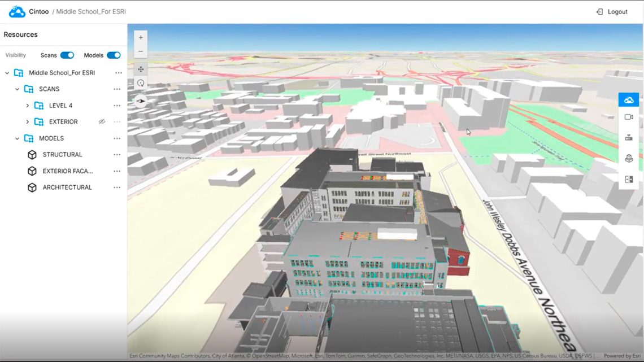644x362 pixels.
Task: Show the hidden EXTERIOR scan folder
Action: coord(103,121)
